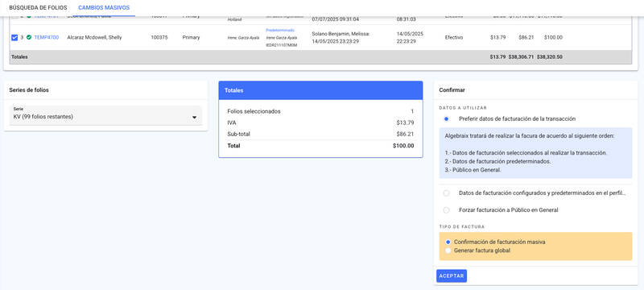Click the Predeterminado billing data link

click(280, 31)
